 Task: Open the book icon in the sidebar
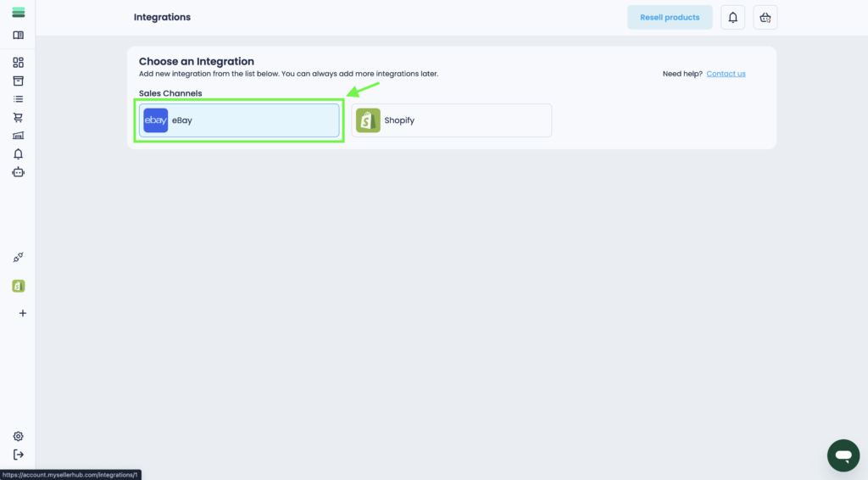coord(18,36)
